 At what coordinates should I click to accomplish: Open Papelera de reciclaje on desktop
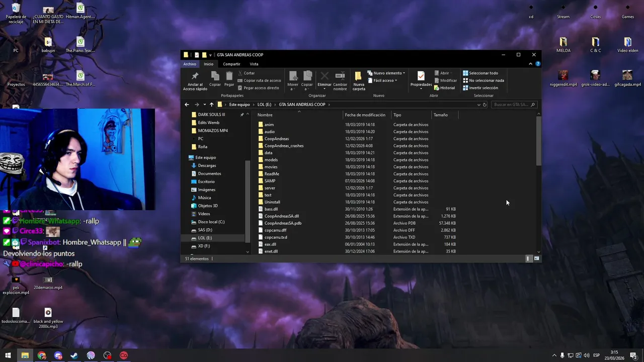(x=16, y=14)
